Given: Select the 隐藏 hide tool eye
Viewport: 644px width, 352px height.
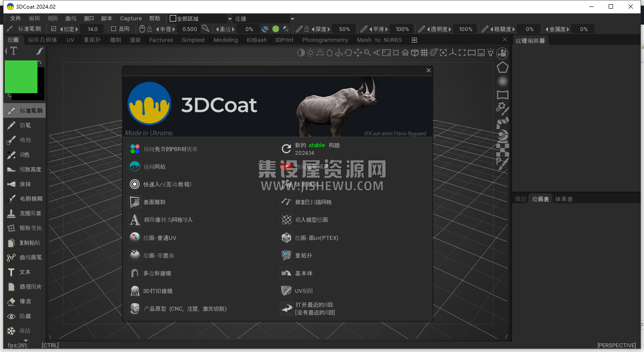Looking at the screenshot, I should pyautogui.click(x=25, y=316).
